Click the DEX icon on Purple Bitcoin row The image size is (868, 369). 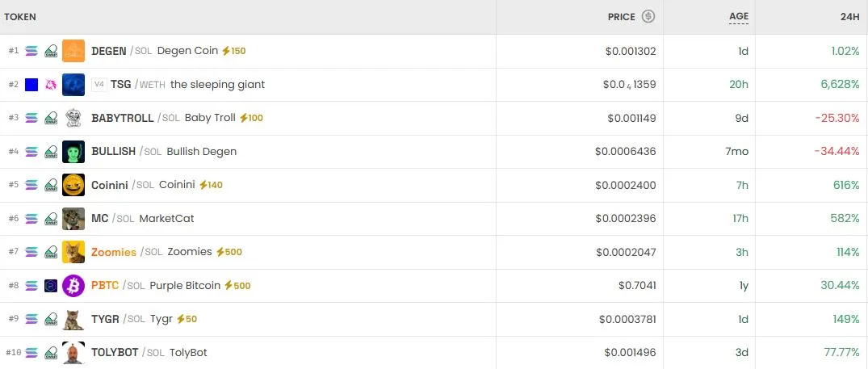[51, 286]
